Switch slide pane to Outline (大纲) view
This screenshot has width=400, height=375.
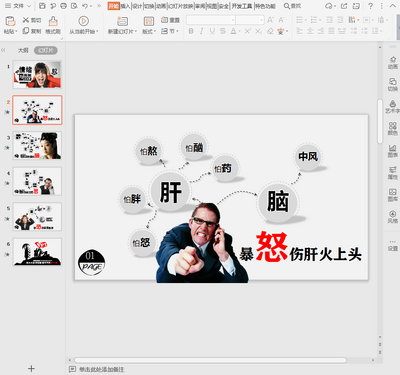click(23, 50)
